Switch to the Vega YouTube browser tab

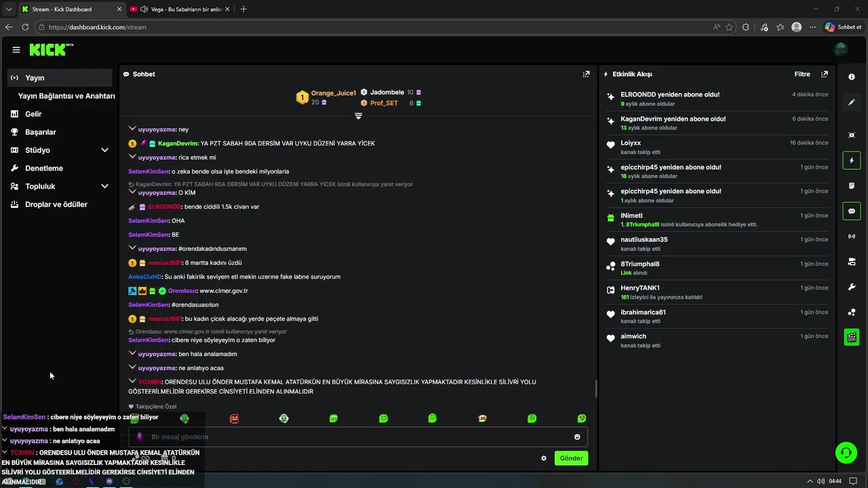click(179, 9)
